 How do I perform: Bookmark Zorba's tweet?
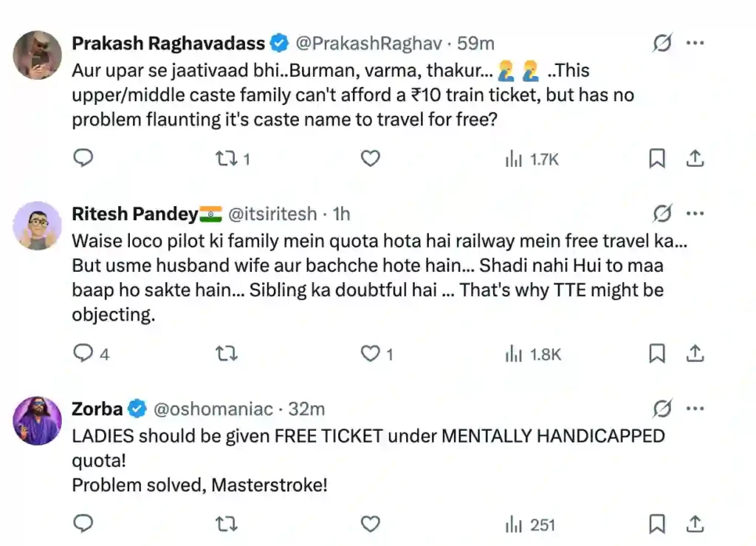pos(656,525)
